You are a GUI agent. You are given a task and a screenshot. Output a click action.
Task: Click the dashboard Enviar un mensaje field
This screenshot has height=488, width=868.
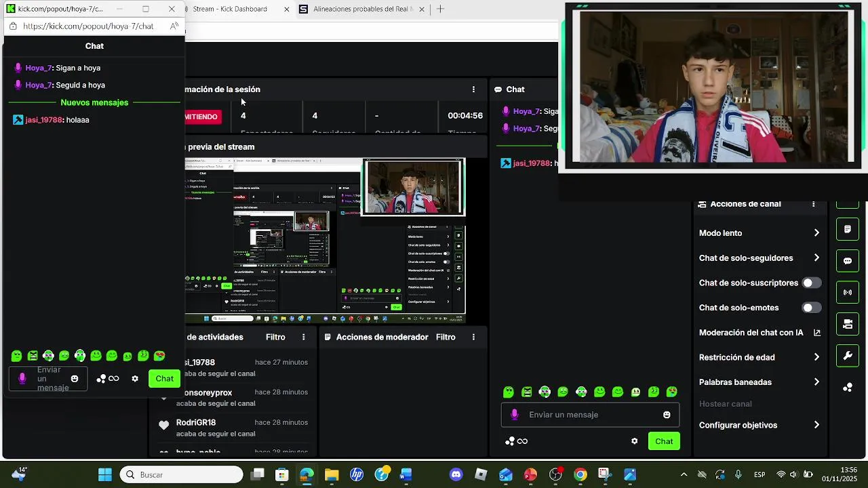click(x=590, y=415)
